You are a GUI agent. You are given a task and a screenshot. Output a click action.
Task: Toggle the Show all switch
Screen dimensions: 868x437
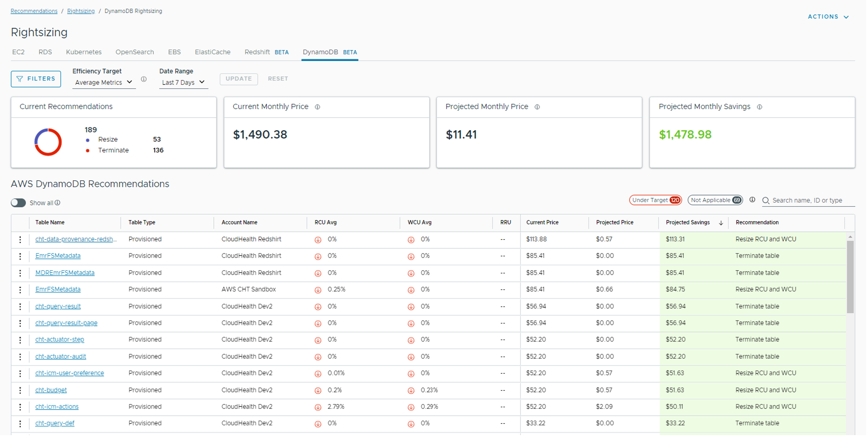tap(18, 203)
